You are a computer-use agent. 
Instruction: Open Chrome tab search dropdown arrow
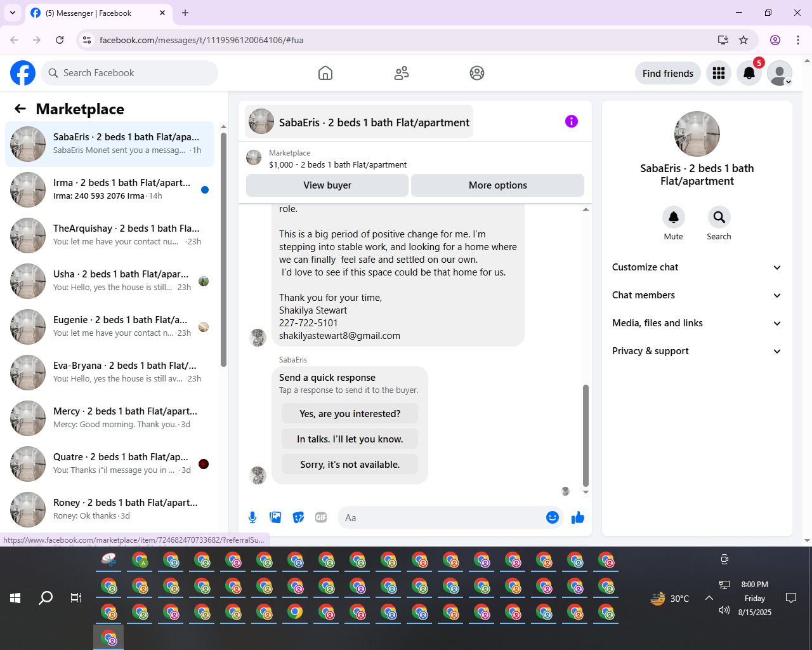coord(13,13)
